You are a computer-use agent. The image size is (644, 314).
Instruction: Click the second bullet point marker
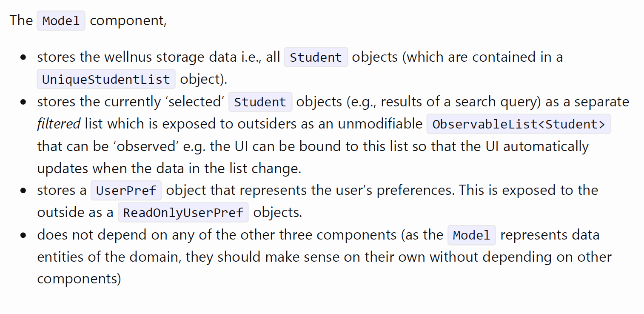tap(23, 103)
